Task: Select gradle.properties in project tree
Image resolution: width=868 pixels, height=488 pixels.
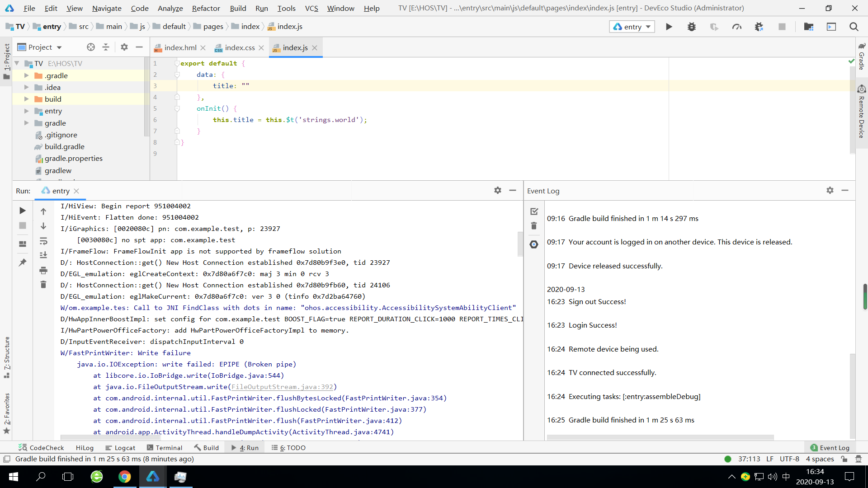Action: 73,159
